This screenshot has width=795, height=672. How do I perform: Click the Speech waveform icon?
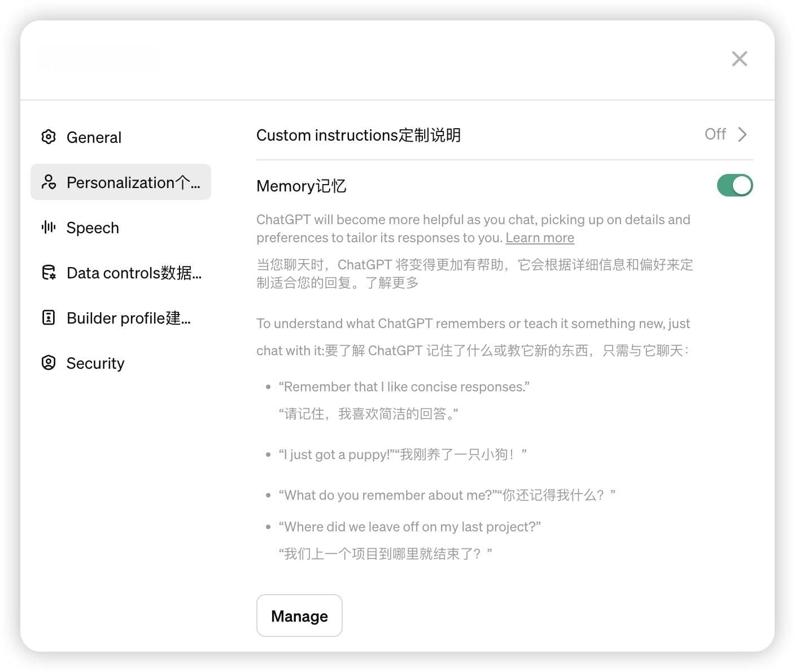point(49,227)
